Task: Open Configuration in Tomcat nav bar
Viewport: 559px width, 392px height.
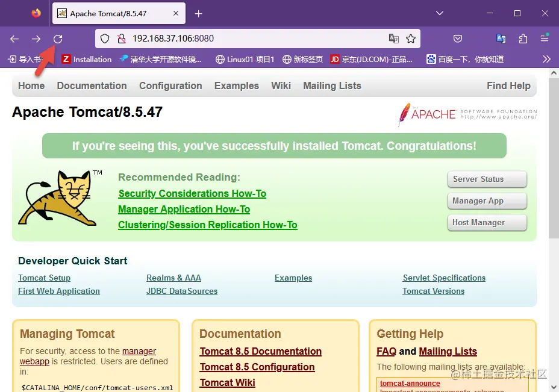Action: [x=170, y=86]
